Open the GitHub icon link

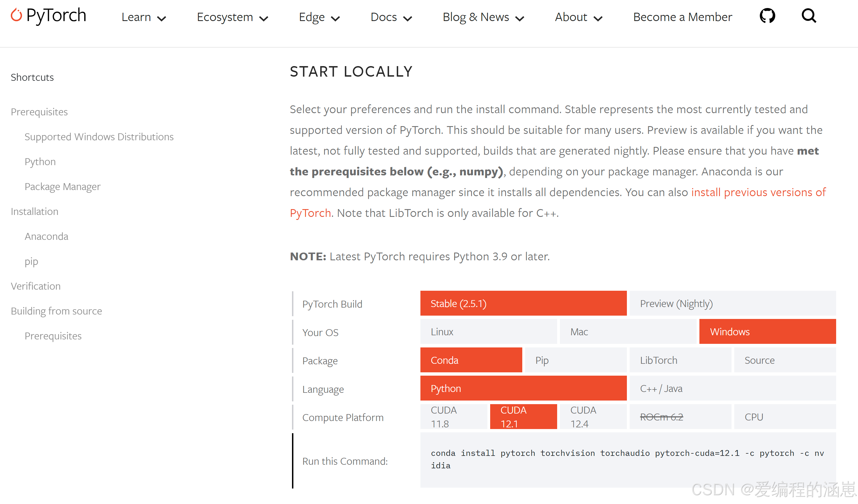[767, 16]
